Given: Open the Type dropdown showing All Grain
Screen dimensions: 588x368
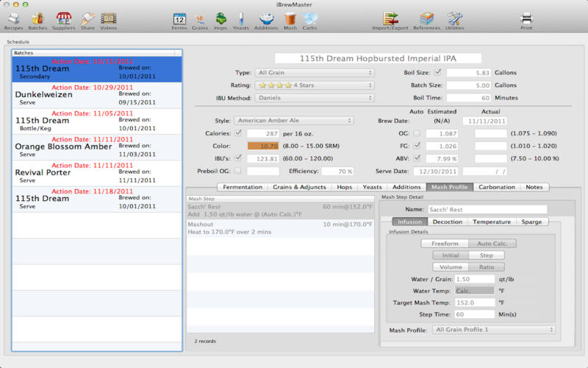Looking at the screenshot, I should (314, 73).
